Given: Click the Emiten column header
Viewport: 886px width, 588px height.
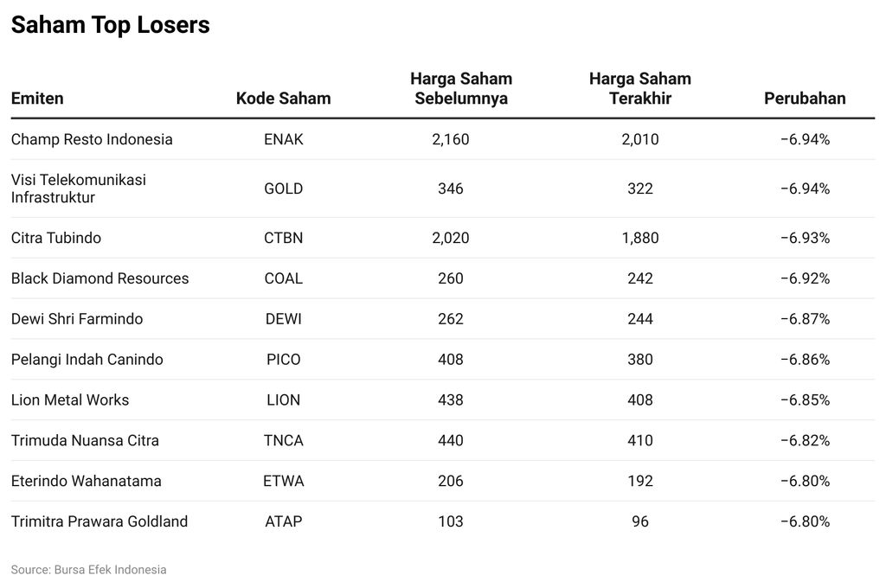Looking at the screenshot, I should click(37, 99).
